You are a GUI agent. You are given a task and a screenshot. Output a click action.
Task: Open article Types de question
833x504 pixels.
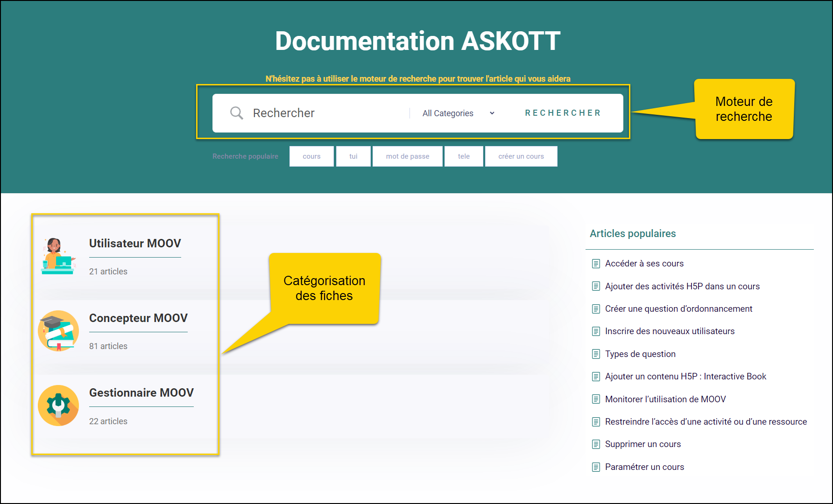pyautogui.click(x=640, y=354)
